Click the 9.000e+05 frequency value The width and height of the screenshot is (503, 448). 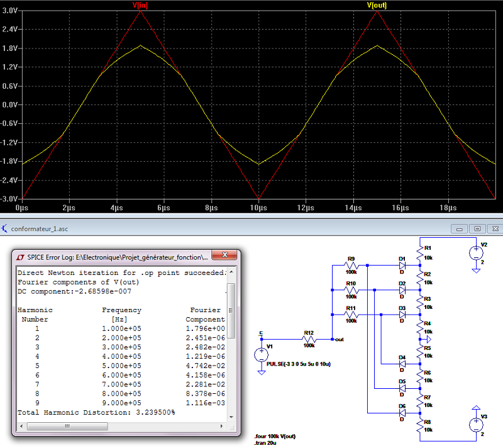[x=121, y=403]
